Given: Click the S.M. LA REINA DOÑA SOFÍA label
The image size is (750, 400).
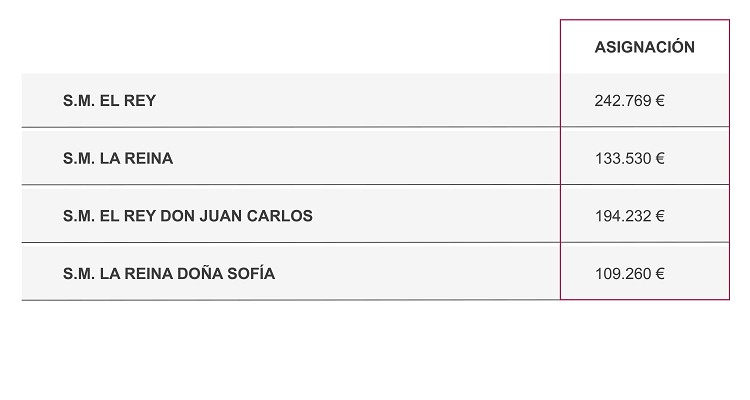Looking at the screenshot, I should (168, 273).
